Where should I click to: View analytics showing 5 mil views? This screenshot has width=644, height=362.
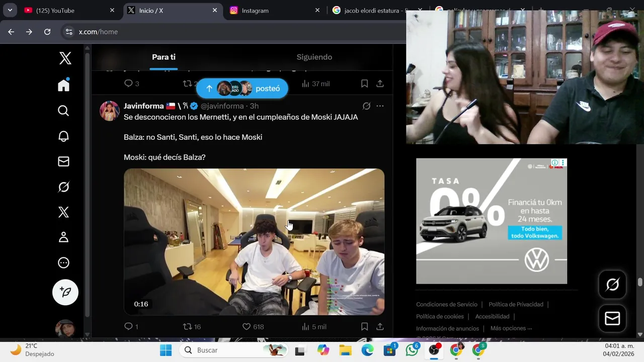(314, 327)
